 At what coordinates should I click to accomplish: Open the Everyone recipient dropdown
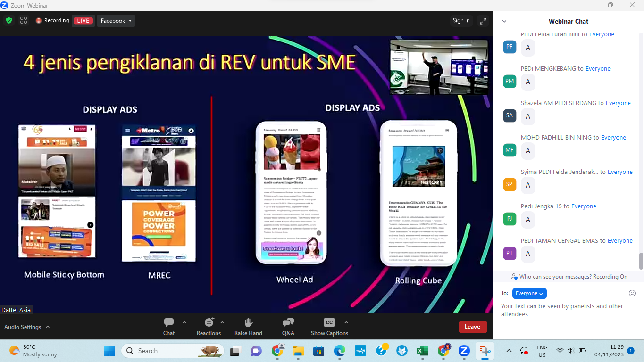point(529,293)
